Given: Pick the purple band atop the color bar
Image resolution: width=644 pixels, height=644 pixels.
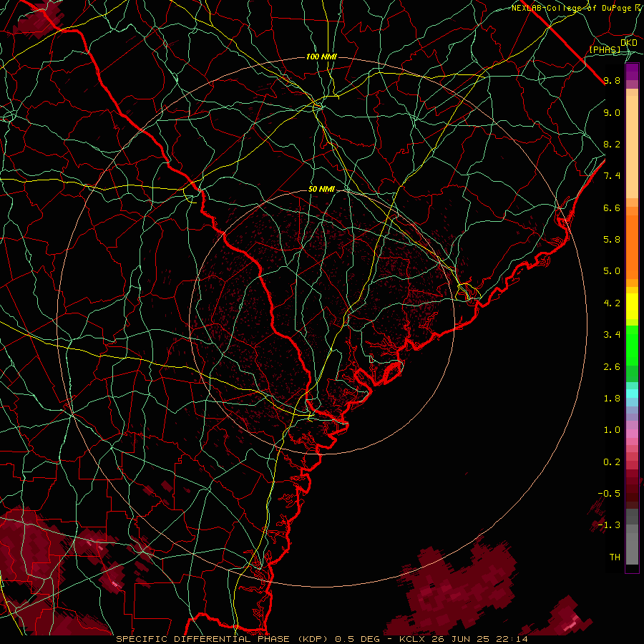Looking at the screenshot, I should pos(632,72).
